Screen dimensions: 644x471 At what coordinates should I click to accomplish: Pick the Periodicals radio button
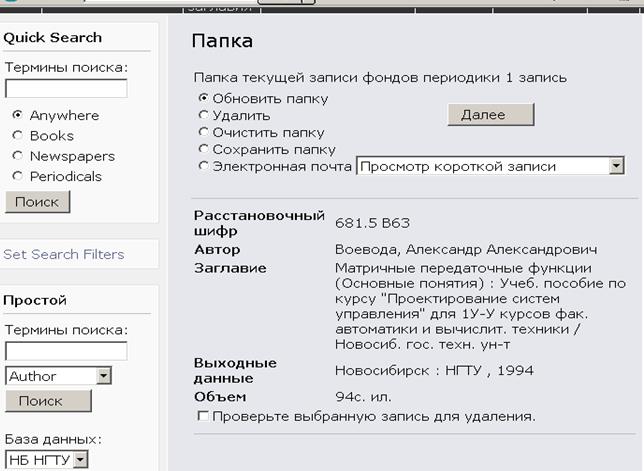[17, 177]
